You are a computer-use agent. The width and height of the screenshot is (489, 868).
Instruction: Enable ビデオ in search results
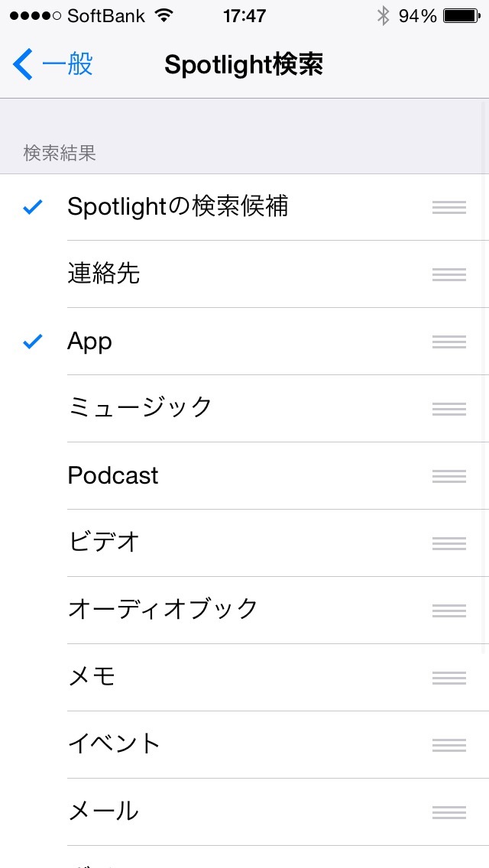coord(244,543)
